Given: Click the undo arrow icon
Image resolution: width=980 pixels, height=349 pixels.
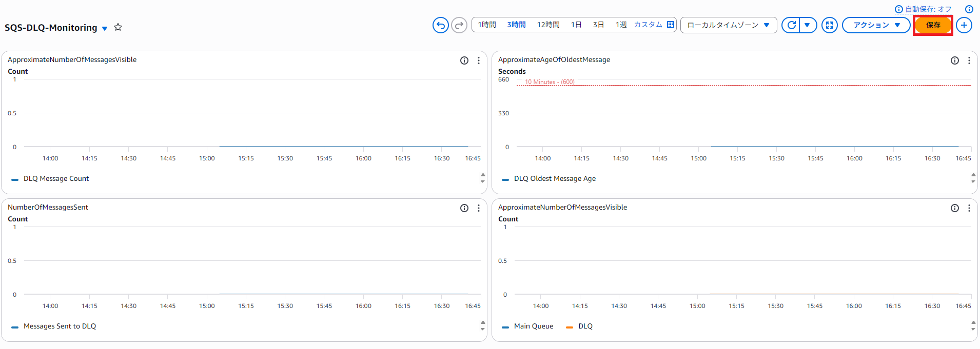Looking at the screenshot, I should pyautogui.click(x=440, y=25).
